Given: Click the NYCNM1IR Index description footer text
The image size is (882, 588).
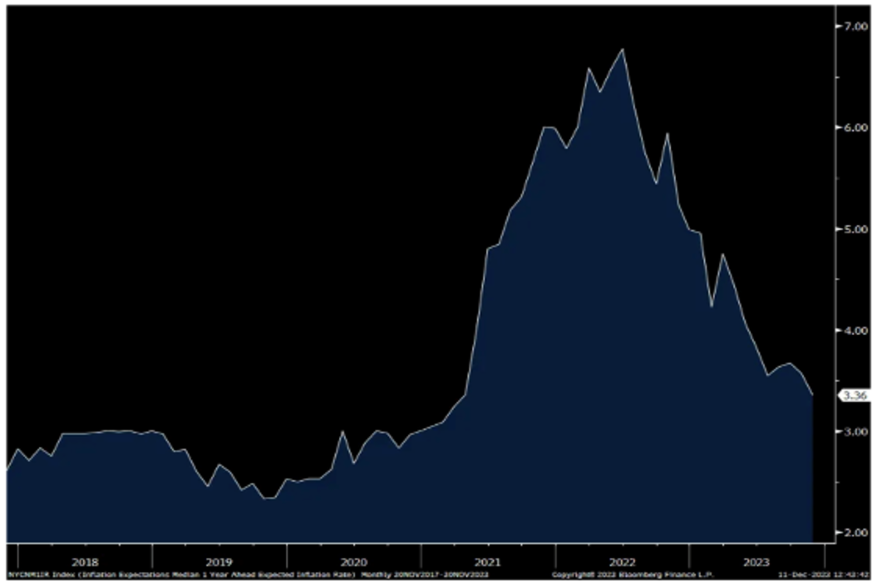Looking at the screenshot, I should (x=243, y=573).
